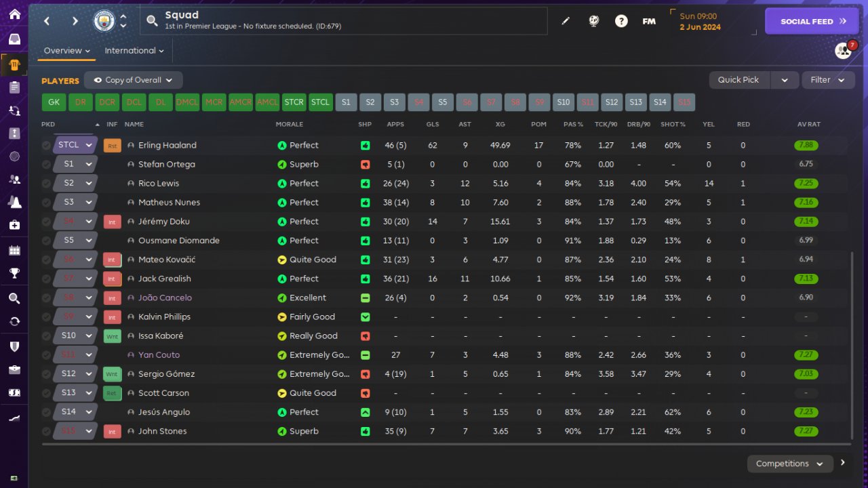
Task: Select the STCR position chip
Action: click(x=294, y=102)
